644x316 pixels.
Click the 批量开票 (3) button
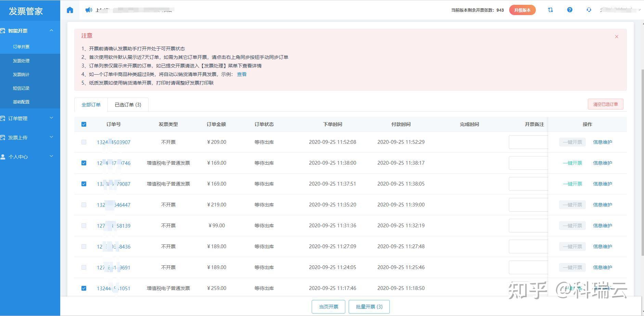coord(369,307)
